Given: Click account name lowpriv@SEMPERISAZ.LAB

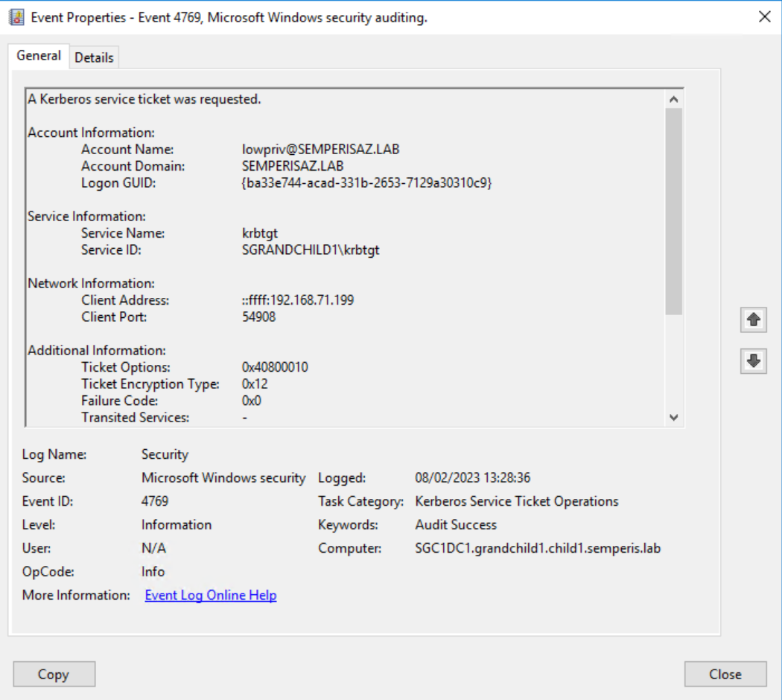Looking at the screenshot, I should (x=321, y=149).
